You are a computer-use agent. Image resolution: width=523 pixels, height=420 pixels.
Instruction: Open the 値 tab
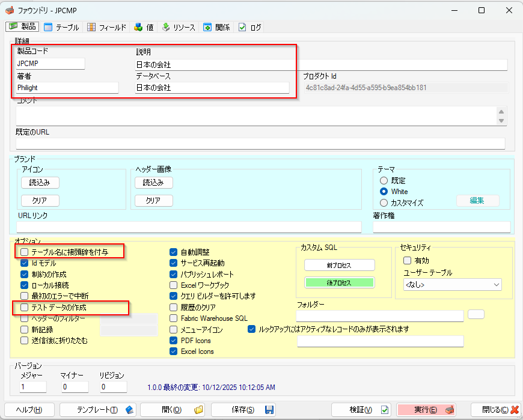pyautogui.click(x=144, y=27)
